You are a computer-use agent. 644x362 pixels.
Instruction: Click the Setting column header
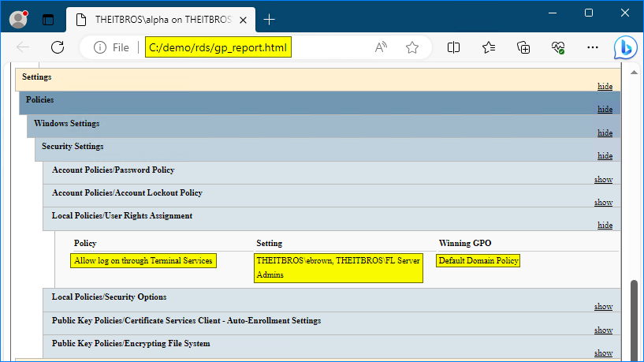coord(270,243)
